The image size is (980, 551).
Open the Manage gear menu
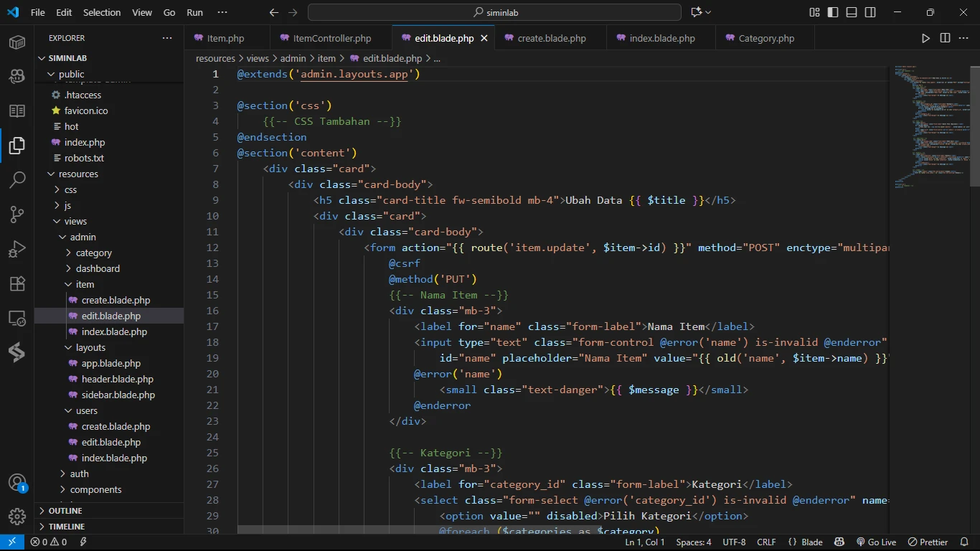[x=17, y=516]
